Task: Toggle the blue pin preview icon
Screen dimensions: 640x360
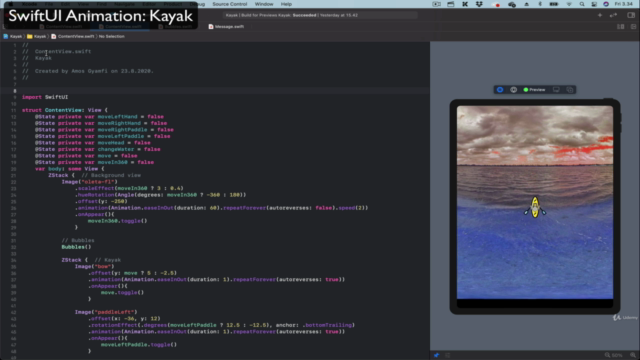Action: tap(436, 355)
